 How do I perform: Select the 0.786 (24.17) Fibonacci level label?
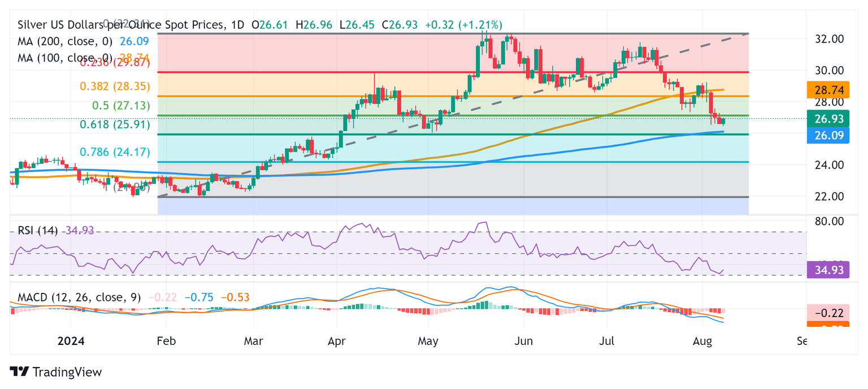(x=115, y=152)
